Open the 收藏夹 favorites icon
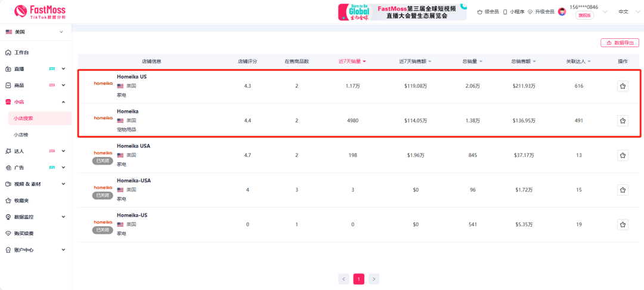This screenshot has height=290, width=644. tap(8, 200)
